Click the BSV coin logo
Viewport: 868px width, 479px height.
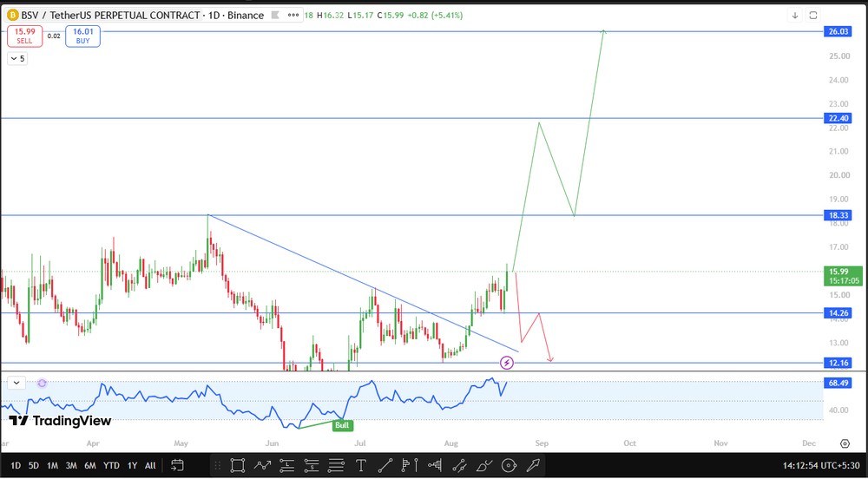[x=11, y=16]
